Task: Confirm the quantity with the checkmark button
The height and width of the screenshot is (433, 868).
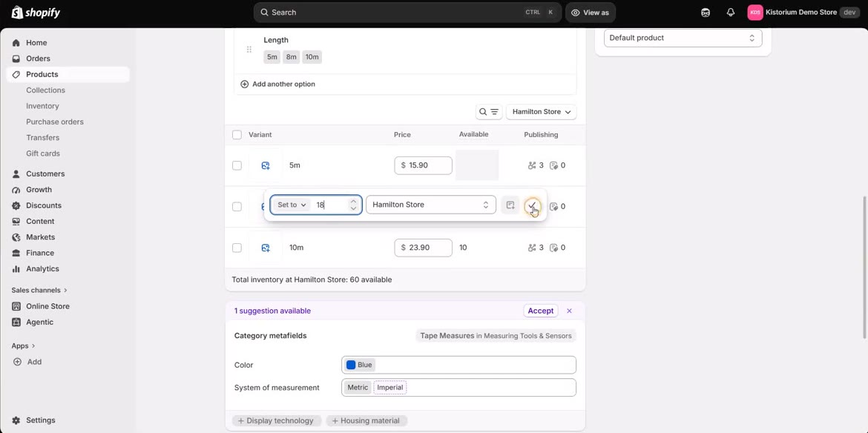Action: [532, 205]
